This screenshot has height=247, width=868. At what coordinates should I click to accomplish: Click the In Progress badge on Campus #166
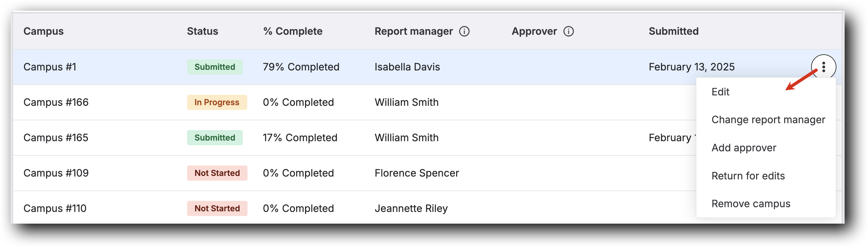pos(217,102)
